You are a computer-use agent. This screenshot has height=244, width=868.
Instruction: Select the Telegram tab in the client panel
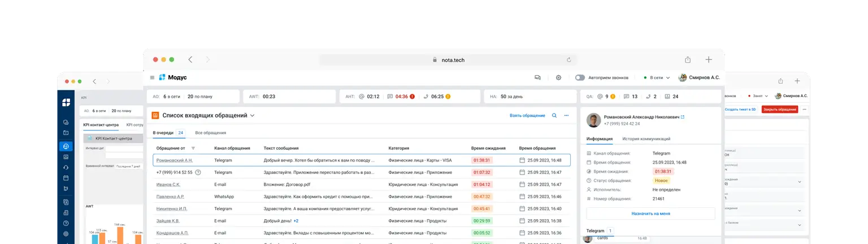click(600, 231)
